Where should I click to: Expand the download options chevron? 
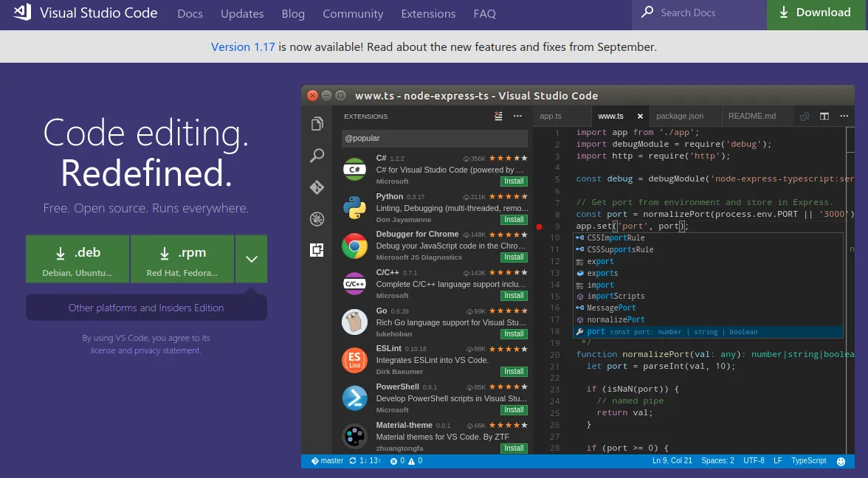coord(251,259)
